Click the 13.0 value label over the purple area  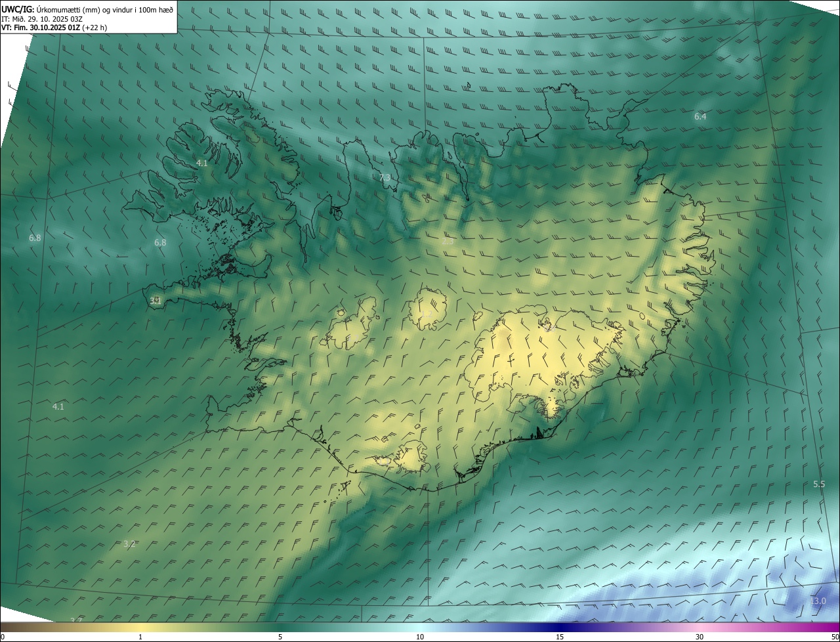click(x=818, y=601)
